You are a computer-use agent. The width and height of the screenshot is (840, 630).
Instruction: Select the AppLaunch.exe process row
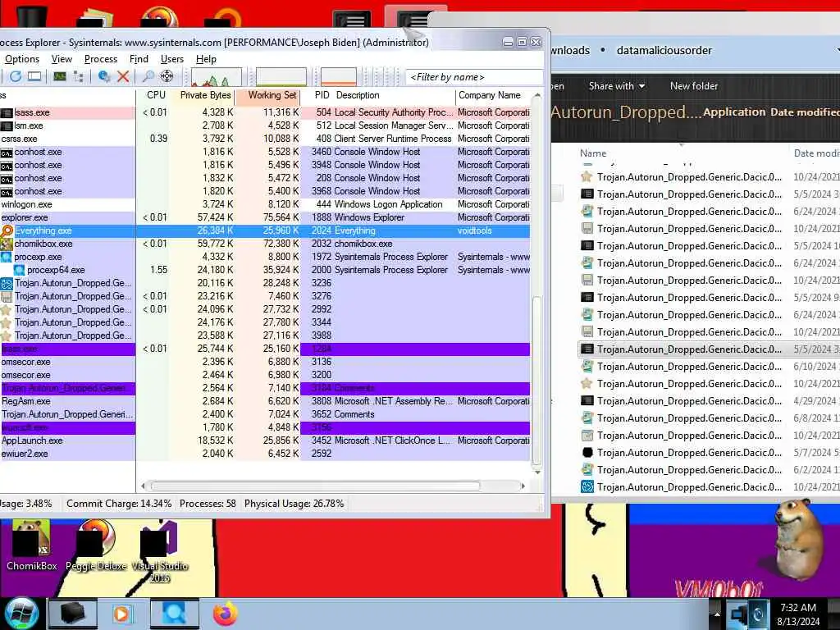[x=265, y=441]
